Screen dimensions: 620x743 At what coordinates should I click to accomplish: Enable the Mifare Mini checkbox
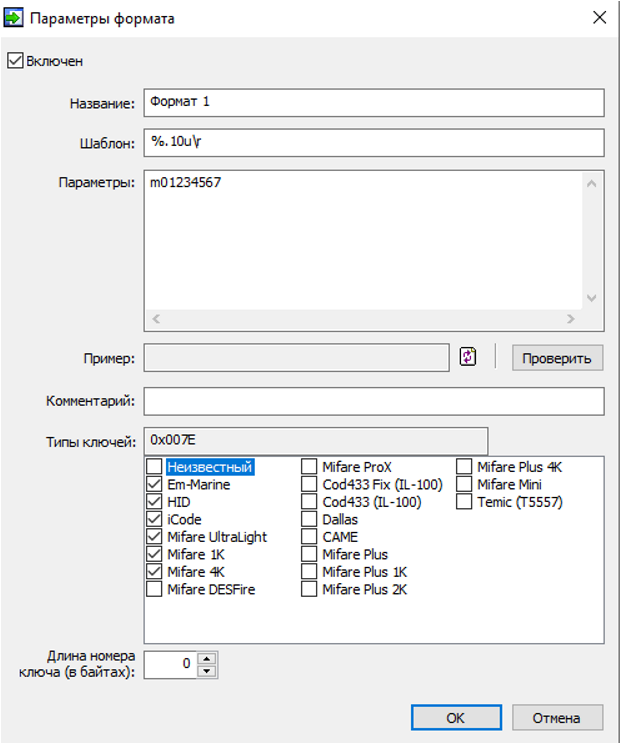pos(464,484)
